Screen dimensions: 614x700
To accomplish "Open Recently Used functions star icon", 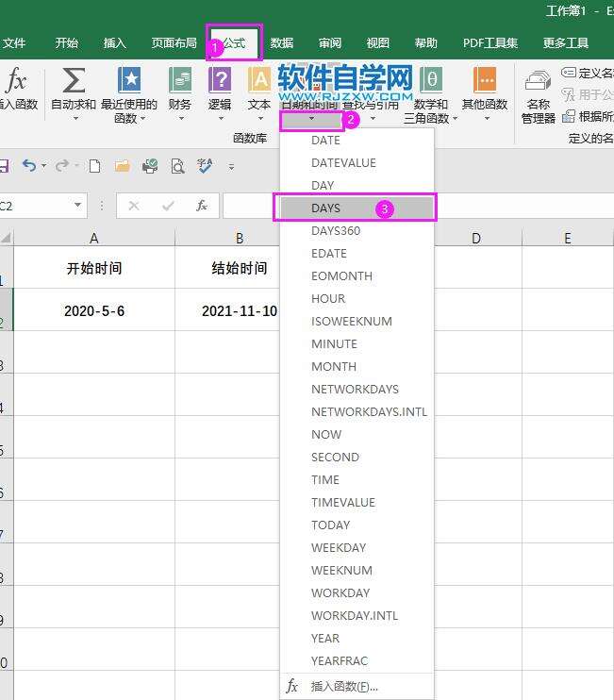I will tap(129, 80).
